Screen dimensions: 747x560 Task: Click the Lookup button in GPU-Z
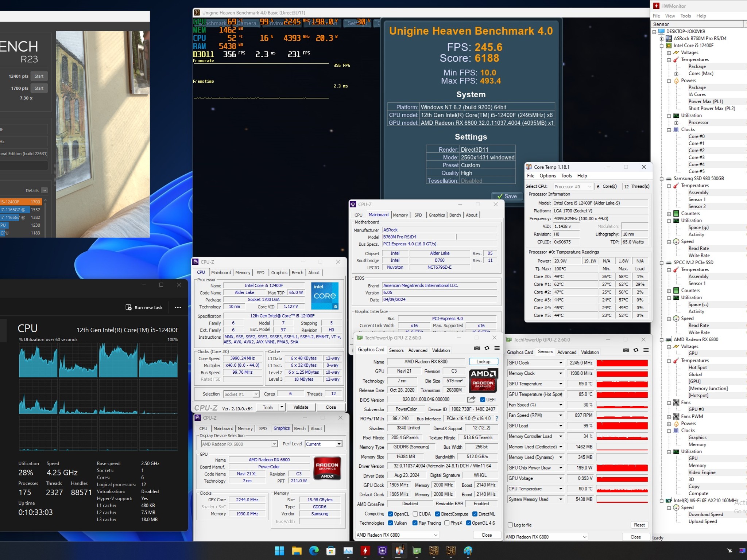click(483, 361)
